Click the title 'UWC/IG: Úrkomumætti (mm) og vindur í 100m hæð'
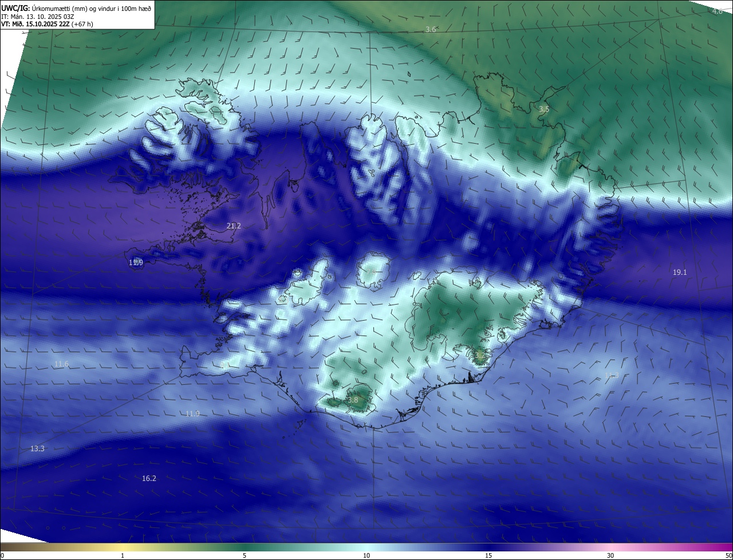Image resolution: width=733 pixels, height=560 pixels. 76,8
